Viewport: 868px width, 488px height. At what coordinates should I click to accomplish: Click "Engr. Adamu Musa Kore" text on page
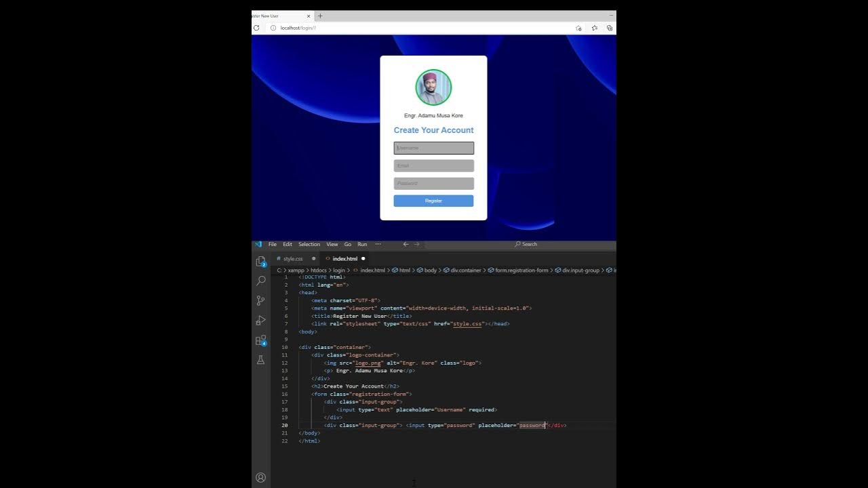(x=433, y=116)
